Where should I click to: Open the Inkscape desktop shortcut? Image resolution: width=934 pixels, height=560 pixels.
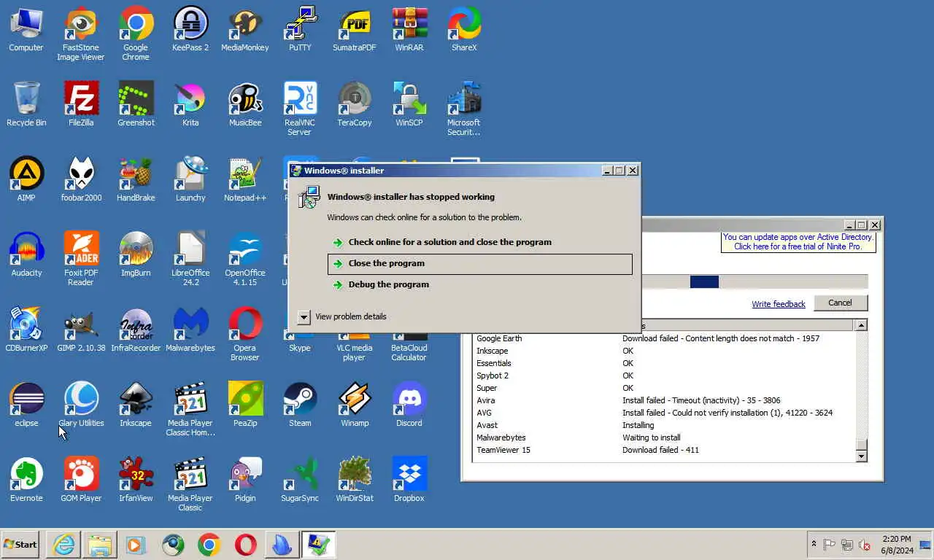tap(136, 405)
